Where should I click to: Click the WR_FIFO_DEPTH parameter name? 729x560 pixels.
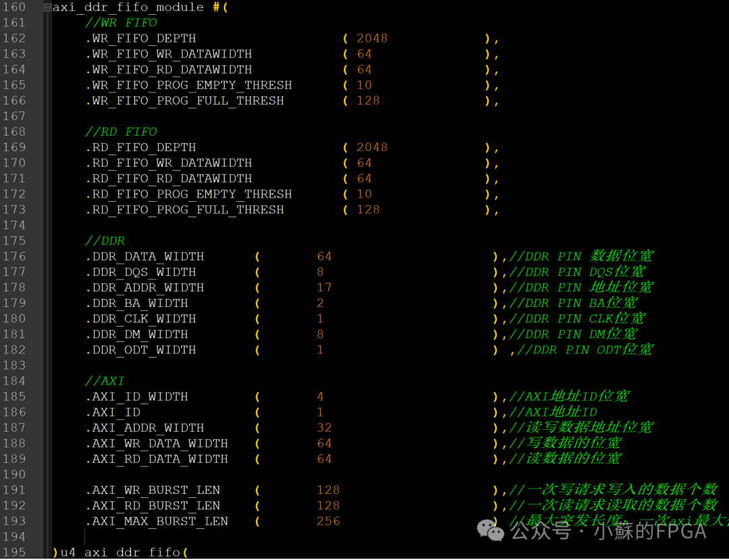[142, 38]
